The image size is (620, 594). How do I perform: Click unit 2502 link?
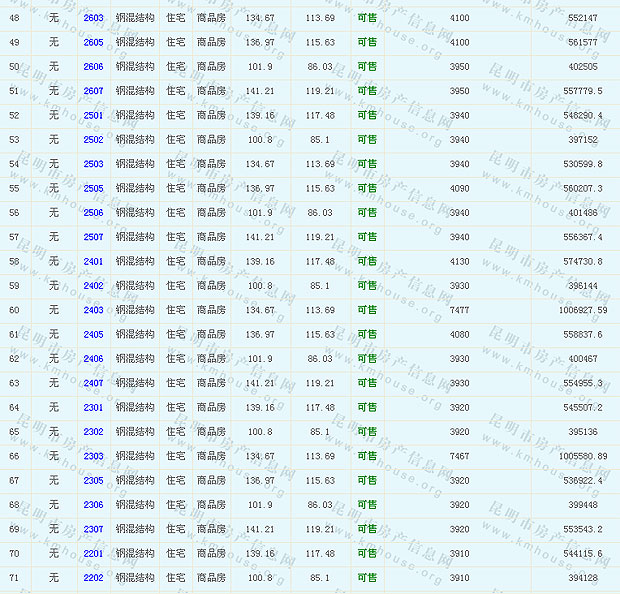(93, 140)
